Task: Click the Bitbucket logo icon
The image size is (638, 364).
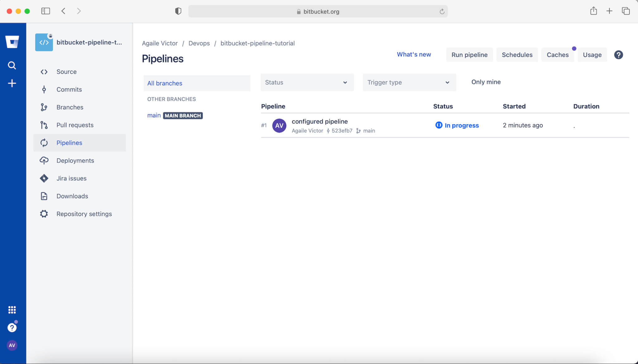Action: pos(12,42)
